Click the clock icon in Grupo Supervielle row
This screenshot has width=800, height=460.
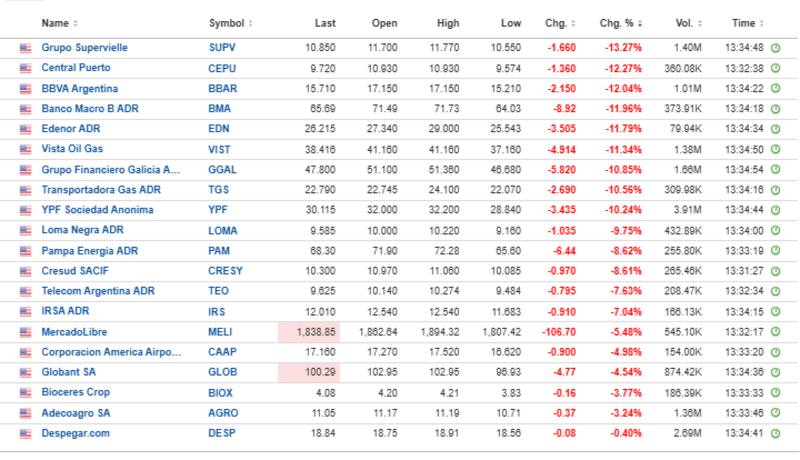[x=776, y=47]
